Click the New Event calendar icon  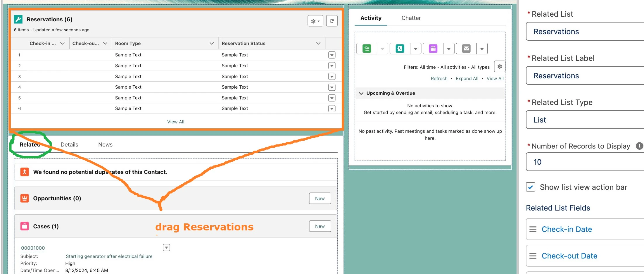click(x=433, y=49)
